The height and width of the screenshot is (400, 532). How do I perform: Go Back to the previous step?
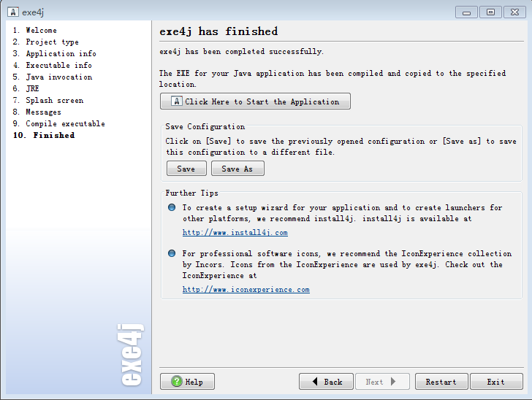click(326, 382)
